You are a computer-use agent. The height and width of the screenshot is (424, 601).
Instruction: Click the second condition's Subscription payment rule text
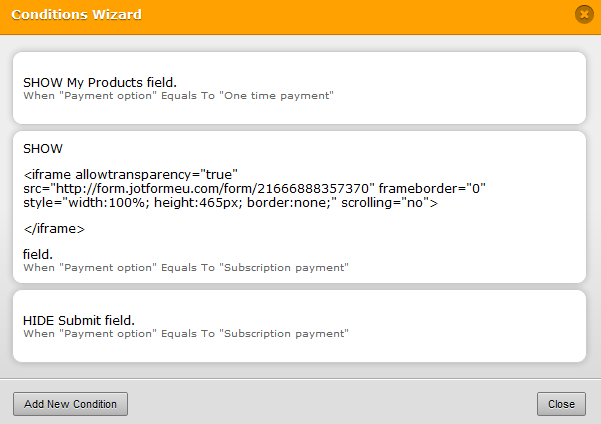tap(186, 268)
